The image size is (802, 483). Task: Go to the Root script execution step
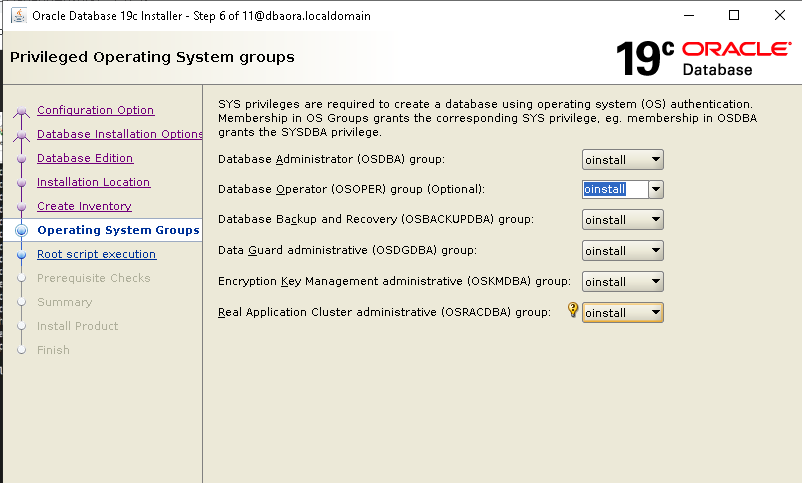coord(96,254)
